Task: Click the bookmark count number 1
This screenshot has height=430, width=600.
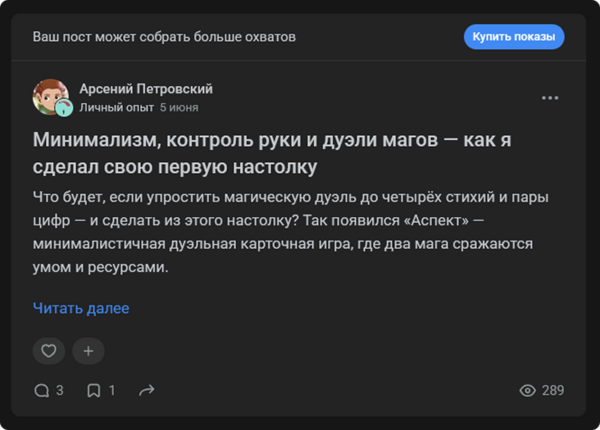Action: [112, 390]
